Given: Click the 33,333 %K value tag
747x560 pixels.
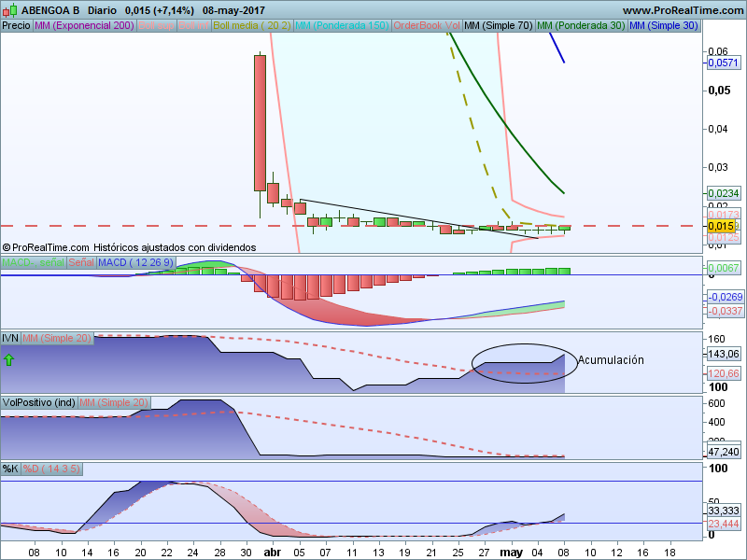Looking at the screenshot, I should (723, 511).
